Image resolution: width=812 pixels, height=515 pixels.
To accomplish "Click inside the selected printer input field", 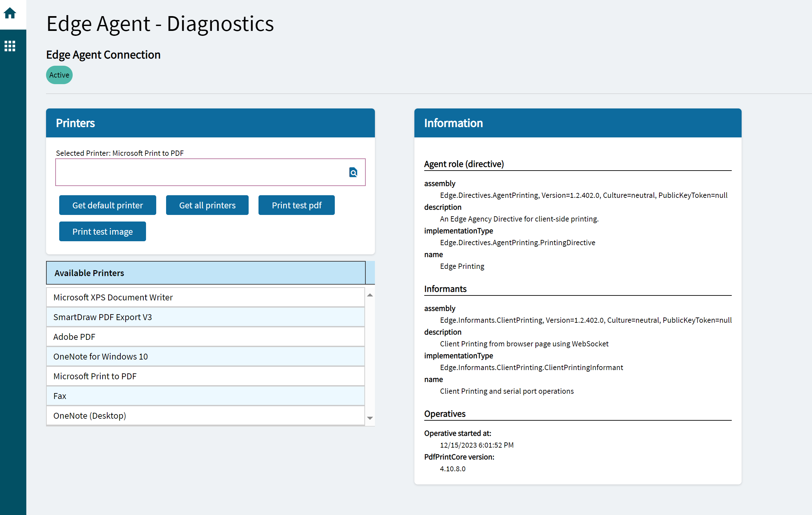I will click(201, 173).
